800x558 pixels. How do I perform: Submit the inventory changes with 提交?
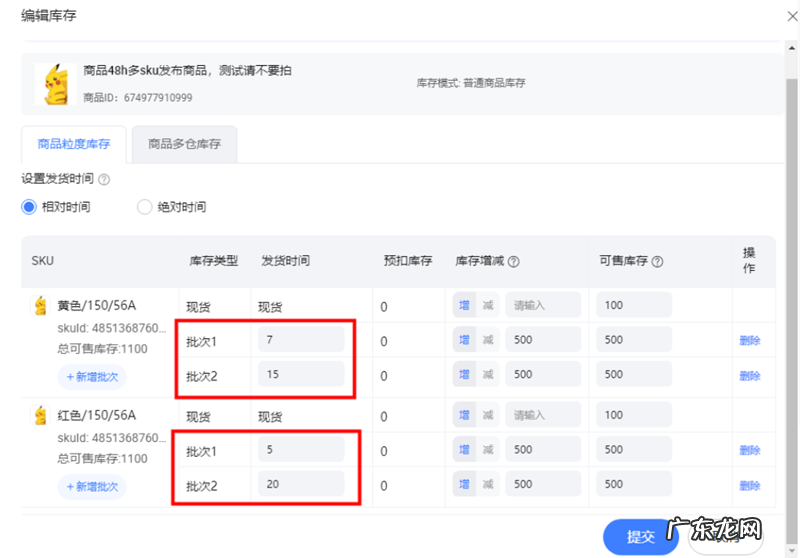click(641, 537)
